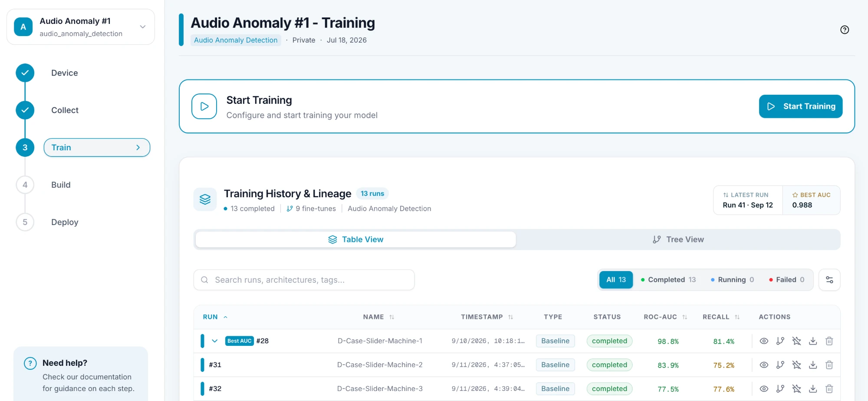Go to the Deploy step
This screenshot has width=868, height=401.
[65, 222]
